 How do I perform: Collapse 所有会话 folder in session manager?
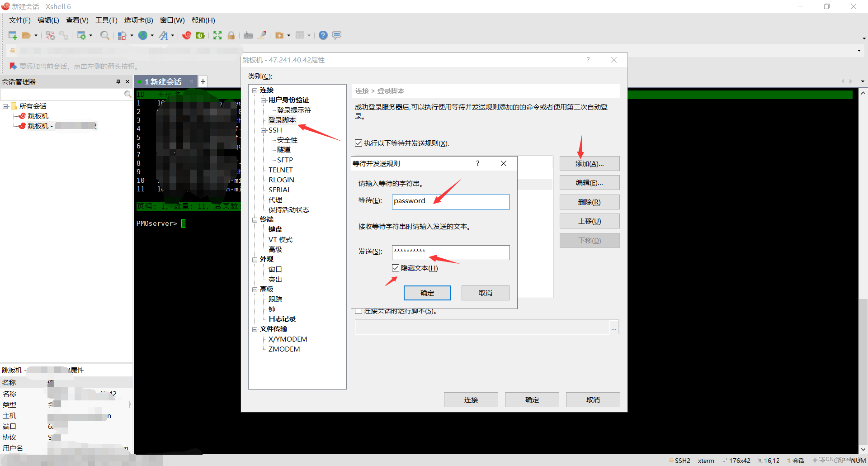(5, 106)
